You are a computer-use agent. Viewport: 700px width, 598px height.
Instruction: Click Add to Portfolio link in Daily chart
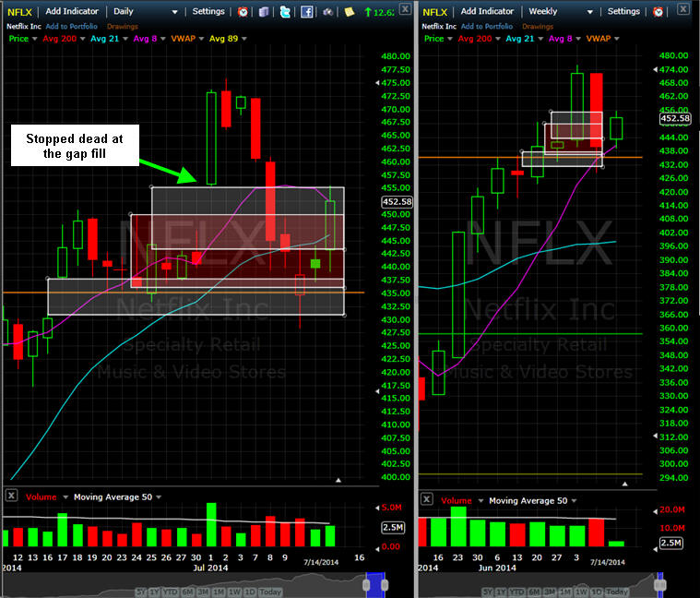click(x=71, y=27)
